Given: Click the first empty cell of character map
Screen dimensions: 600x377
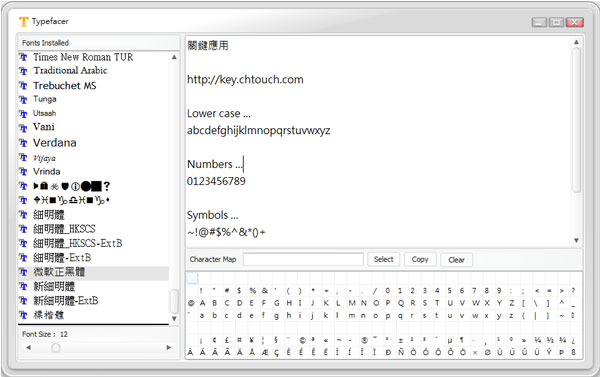Looking at the screenshot, I should pos(192,278).
